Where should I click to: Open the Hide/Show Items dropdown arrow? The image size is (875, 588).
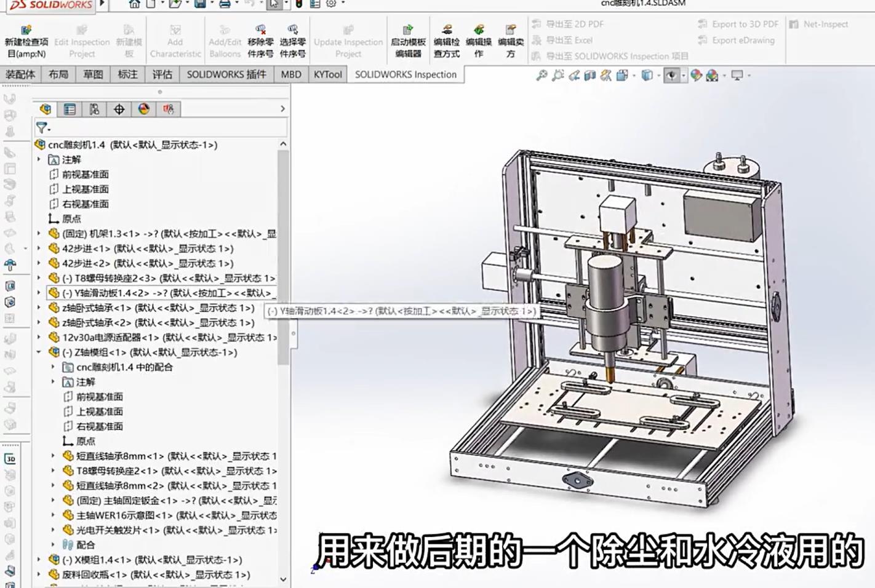[683, 76]
